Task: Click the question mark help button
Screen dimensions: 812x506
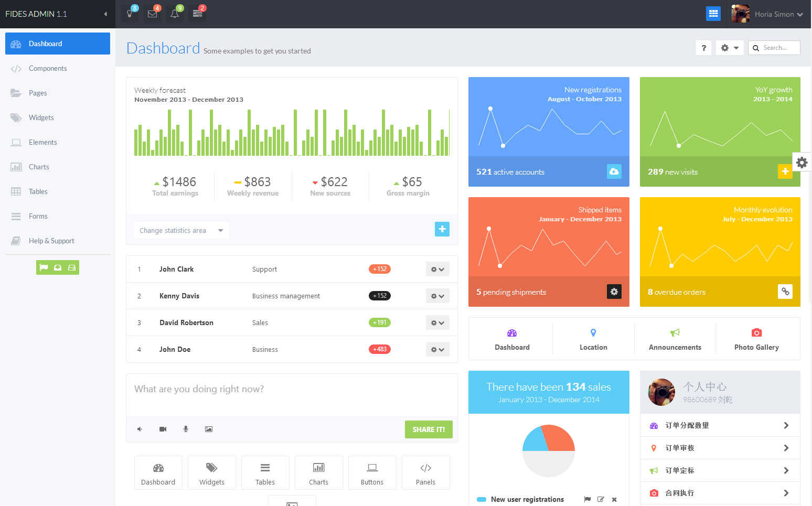Action: (704, 48)
